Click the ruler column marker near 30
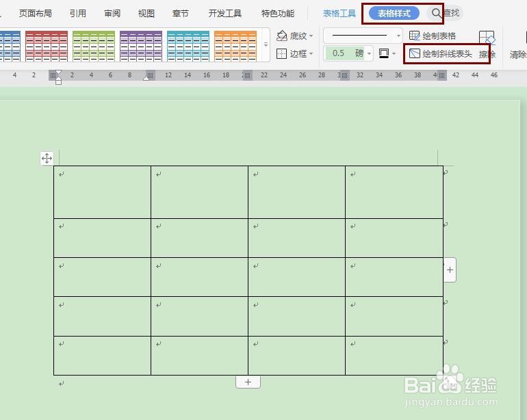 coord(345,75)
